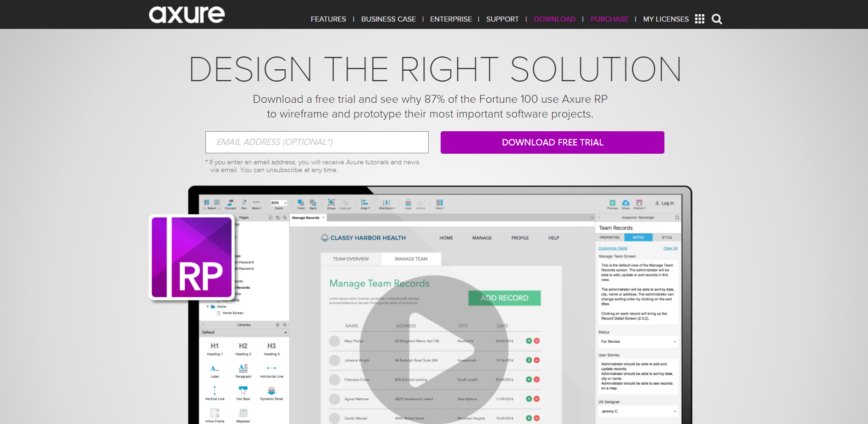Image resolution: width=868 pixels, height=424 pixels.
Task: Click the Axure RP product logo badge
Action: point(192,257)
